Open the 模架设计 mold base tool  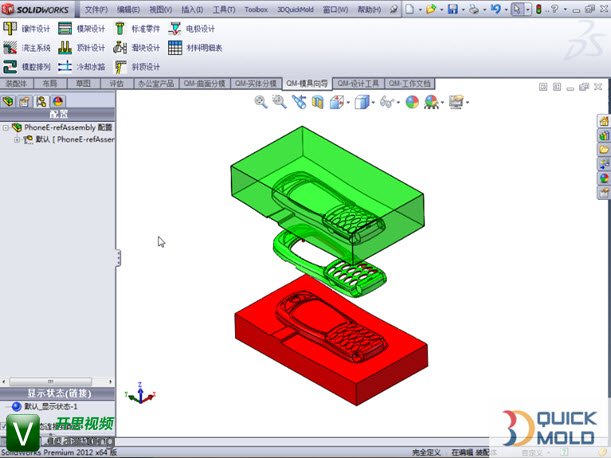click(81, 28)
